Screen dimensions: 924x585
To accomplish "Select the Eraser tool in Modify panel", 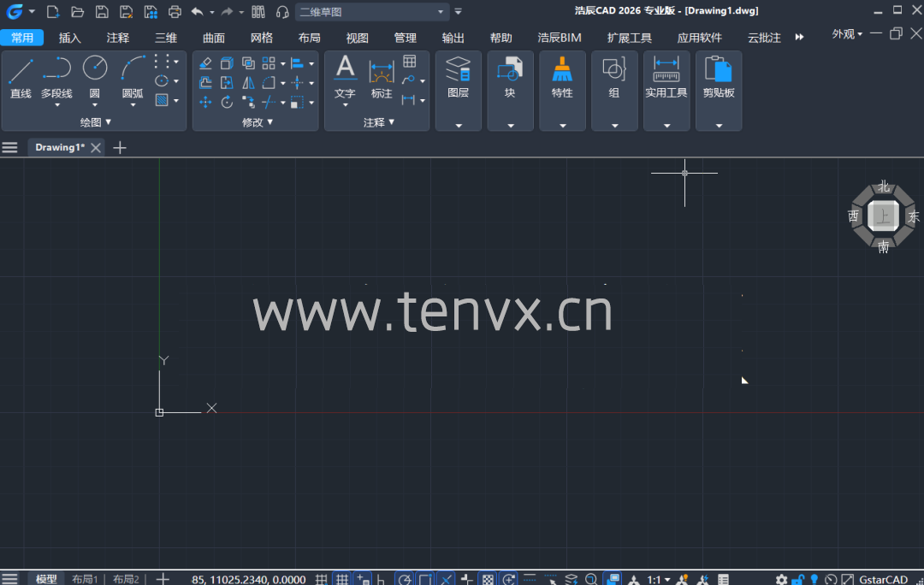I will [x=205, y=63].
